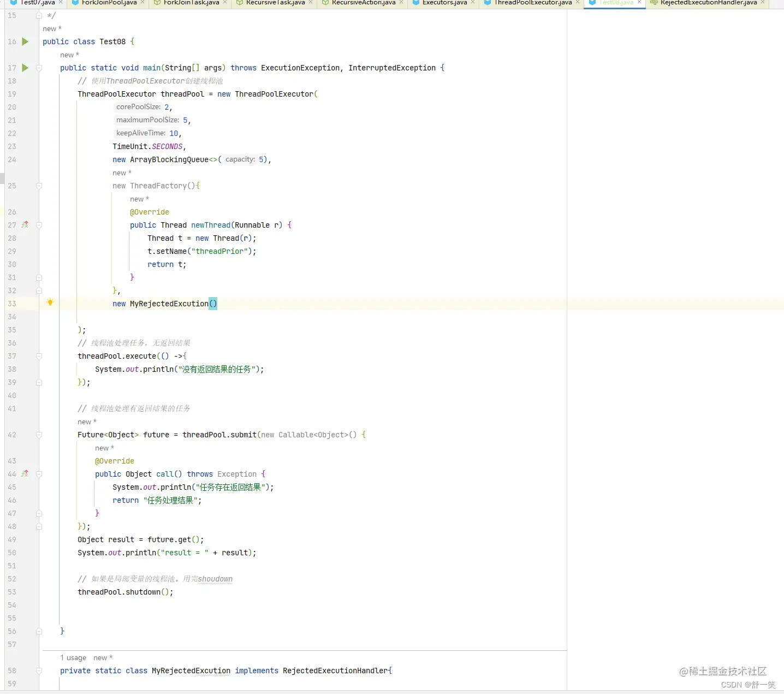Click line number 33 in the gutter
Image resolution: width=784 pixels, height=694 pixels.
coord(12,304)
